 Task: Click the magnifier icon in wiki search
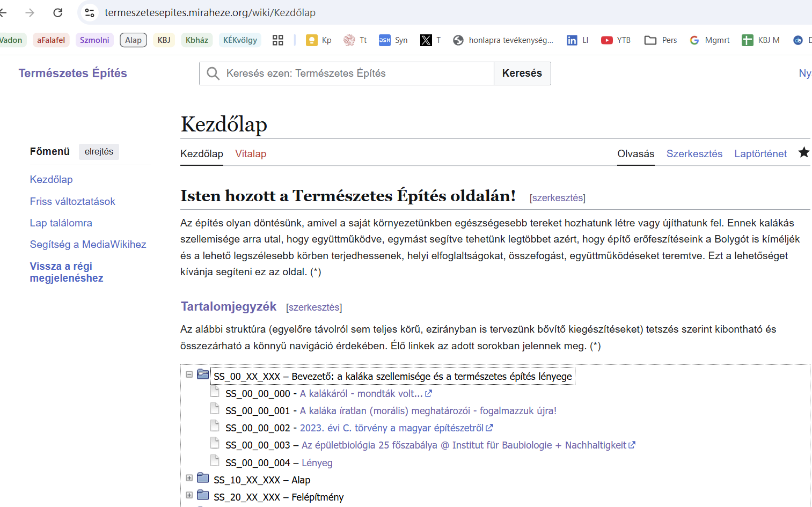coord(213,74)
